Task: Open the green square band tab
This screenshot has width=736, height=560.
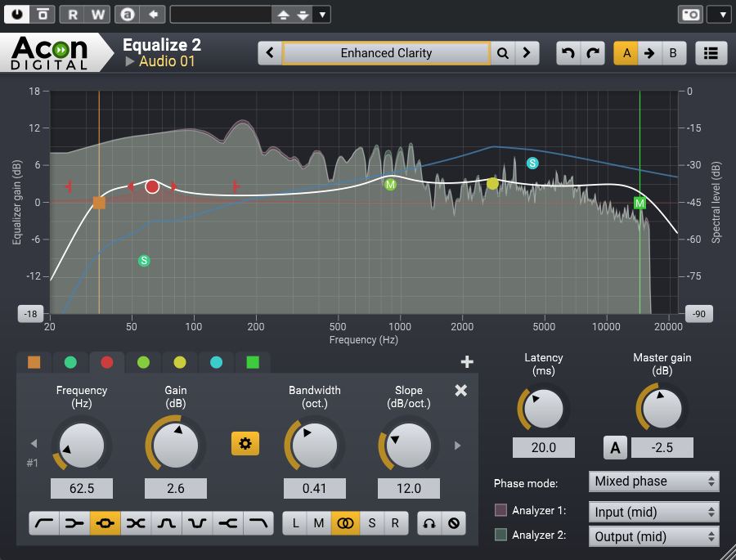Action: click(253, 362)
